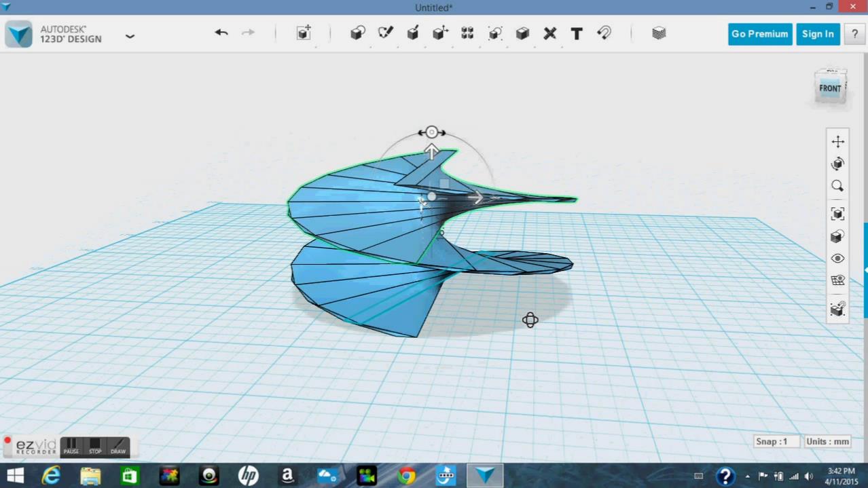
Task: Open the Windows Store taskbar icon
Action: 129,476
